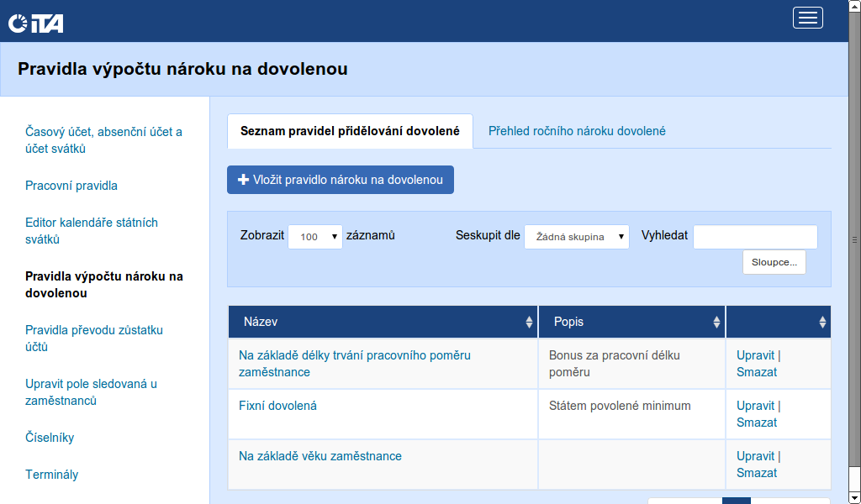Click Vložit pravidlo nároku na dovolenou button
This screenshot has height=504, width=861.
(340, 180)
